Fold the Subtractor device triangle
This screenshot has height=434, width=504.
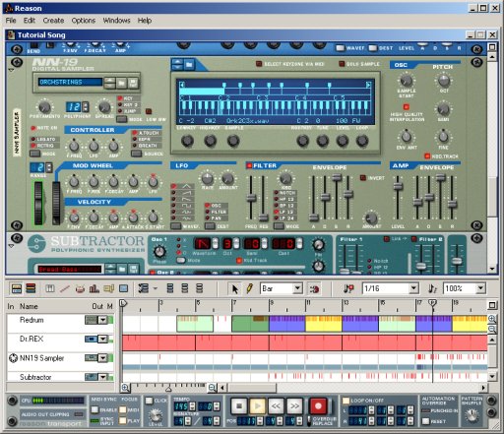click(x=11, y=246)
